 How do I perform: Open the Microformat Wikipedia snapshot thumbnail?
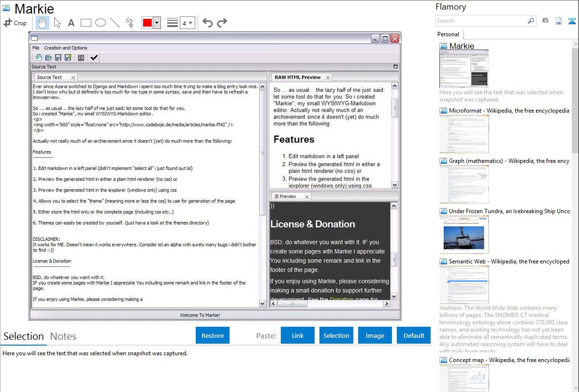pyautogui.click(x=464, y=134)
